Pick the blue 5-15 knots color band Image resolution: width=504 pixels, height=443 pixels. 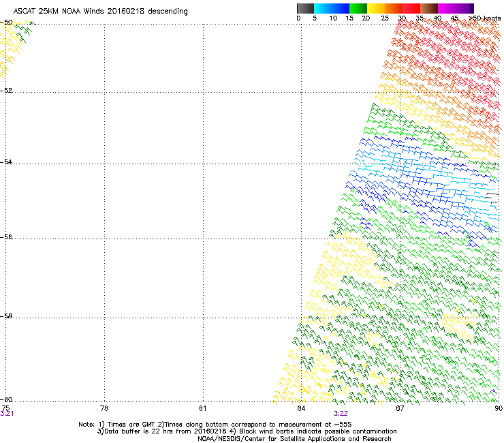pos(332,8)
